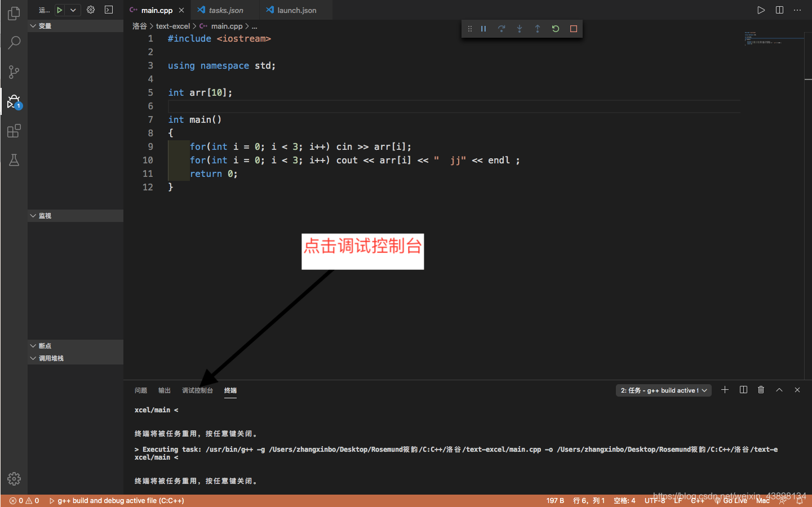Click Mac configuration in status bar
Image resolution: width=812 pixels, height=507 pixels.
[x=763, y=501]
